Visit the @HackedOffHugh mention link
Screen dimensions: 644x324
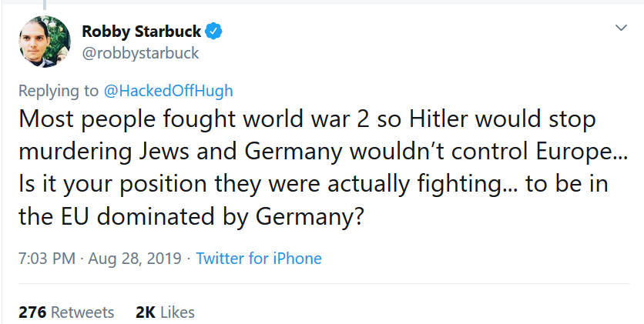(x=168, y=91)
